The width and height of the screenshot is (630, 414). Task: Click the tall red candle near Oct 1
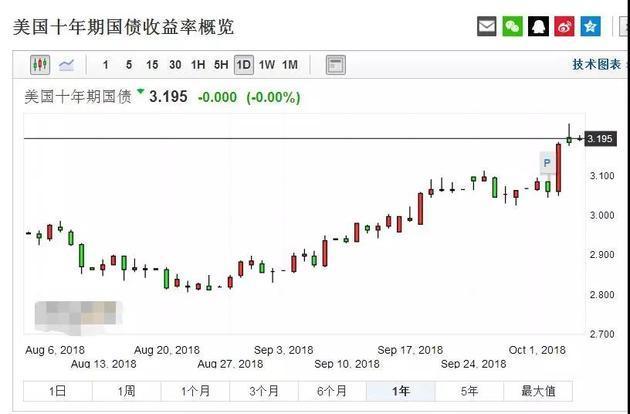[x=558, y=168]
